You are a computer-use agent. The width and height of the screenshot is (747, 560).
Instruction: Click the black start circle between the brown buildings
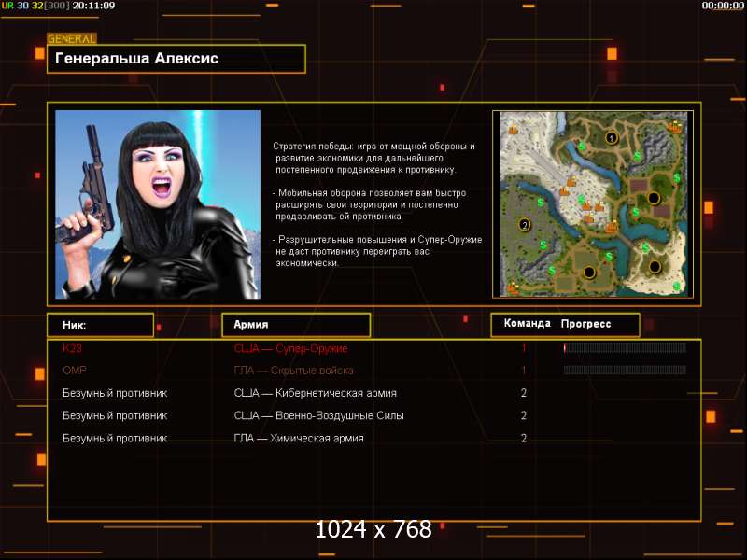click(653, 198)
